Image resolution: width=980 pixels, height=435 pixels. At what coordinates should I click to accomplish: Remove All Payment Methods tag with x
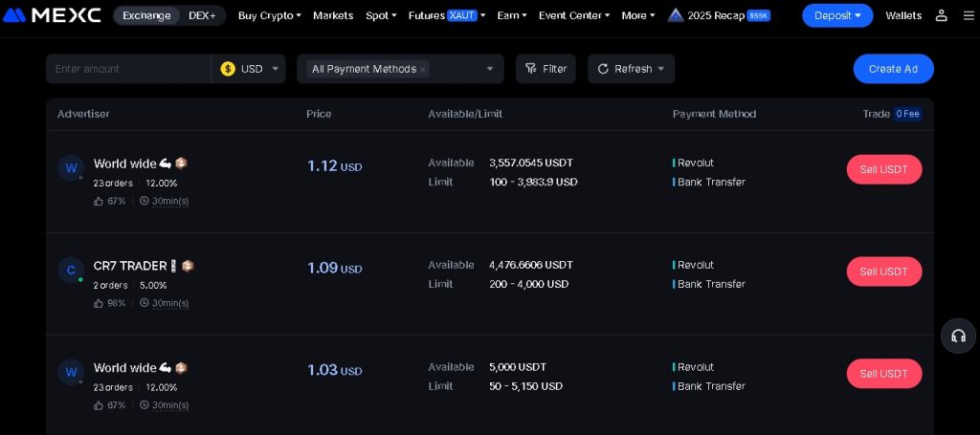[422, 69]
